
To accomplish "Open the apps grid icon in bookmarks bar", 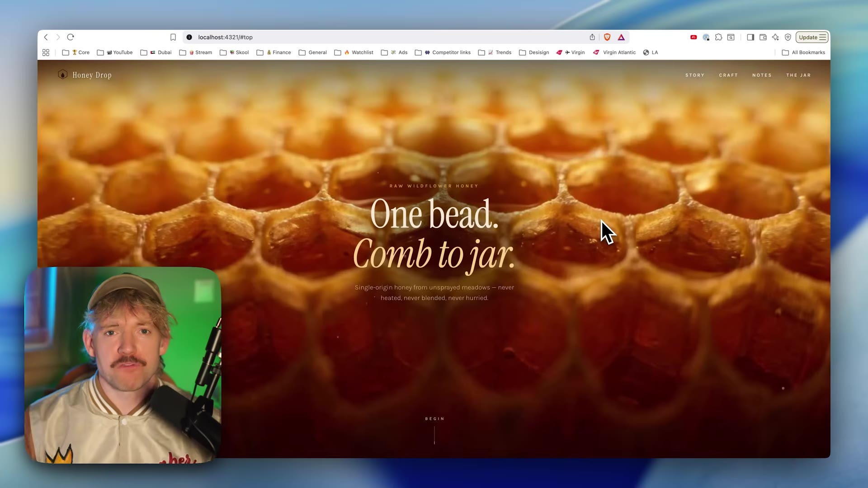I will 46,52.
